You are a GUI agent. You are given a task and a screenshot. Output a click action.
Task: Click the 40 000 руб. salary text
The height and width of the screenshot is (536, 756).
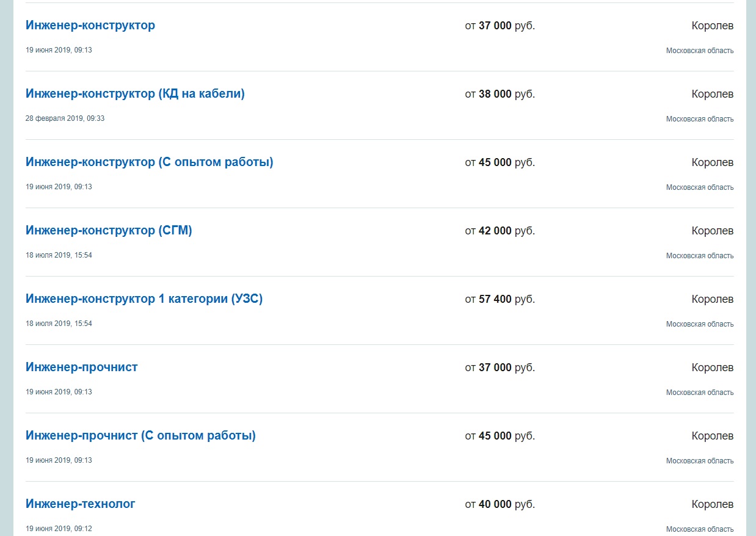[500, 504]
